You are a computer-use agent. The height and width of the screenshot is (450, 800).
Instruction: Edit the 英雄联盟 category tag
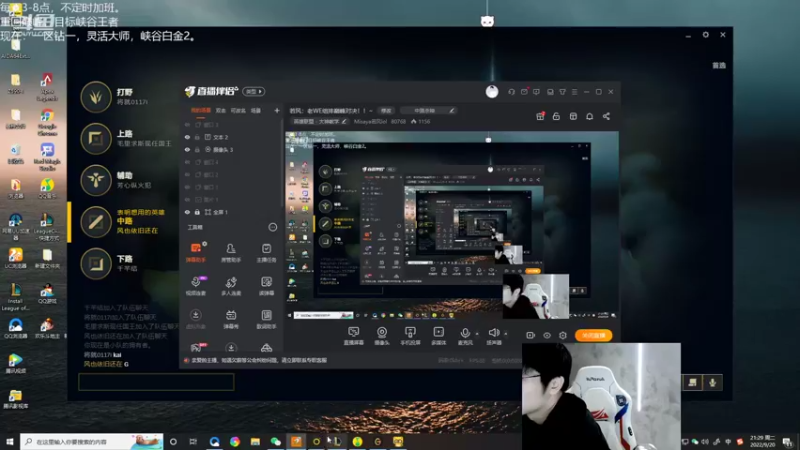click(320, 122)
